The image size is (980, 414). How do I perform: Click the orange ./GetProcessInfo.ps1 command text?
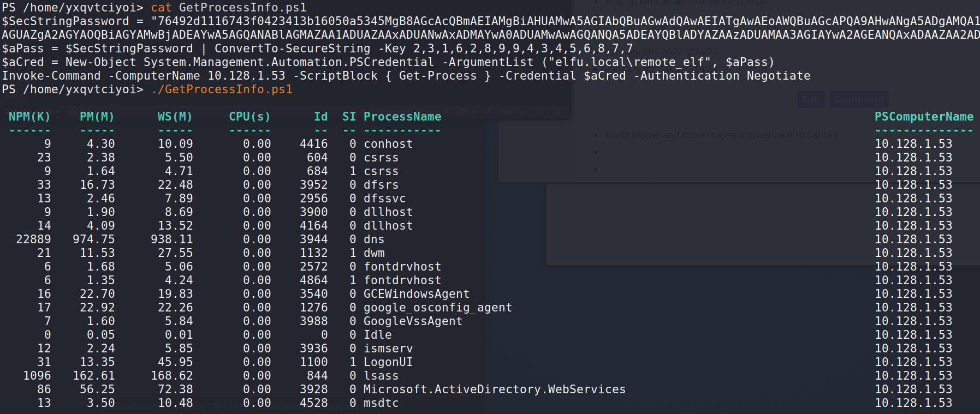click(x=222, y=89)
